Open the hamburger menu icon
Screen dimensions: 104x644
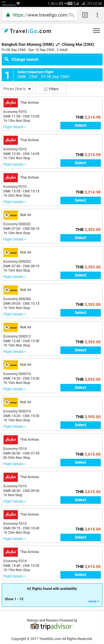tap(96, 31)
